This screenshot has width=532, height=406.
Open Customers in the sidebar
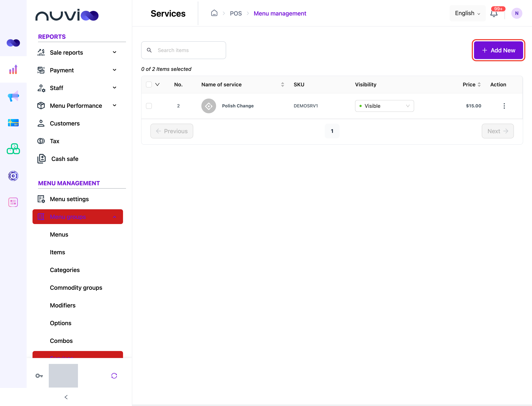77,123
